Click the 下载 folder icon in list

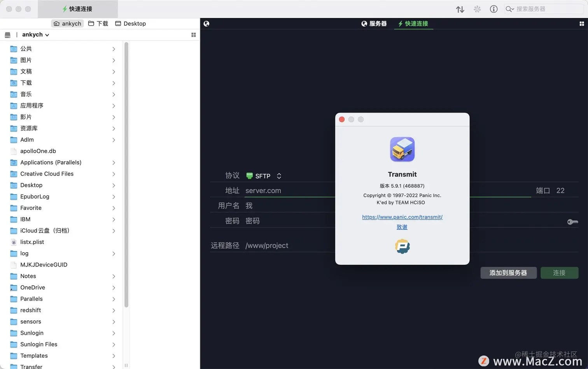[x=14, y=83]
